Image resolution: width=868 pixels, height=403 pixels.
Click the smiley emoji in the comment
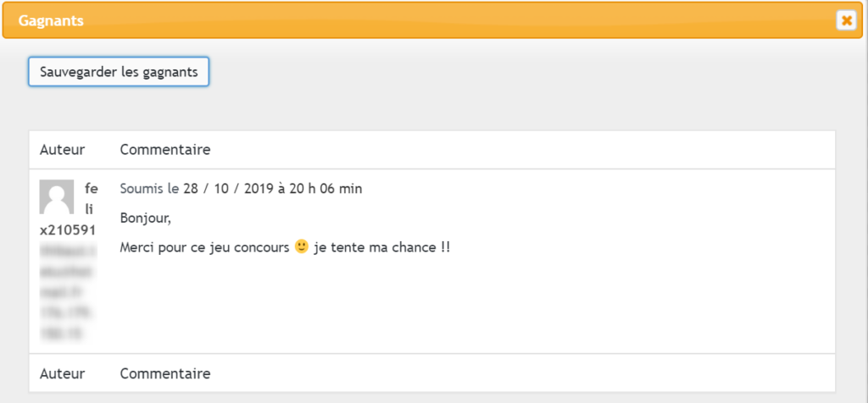coord(302,246)
